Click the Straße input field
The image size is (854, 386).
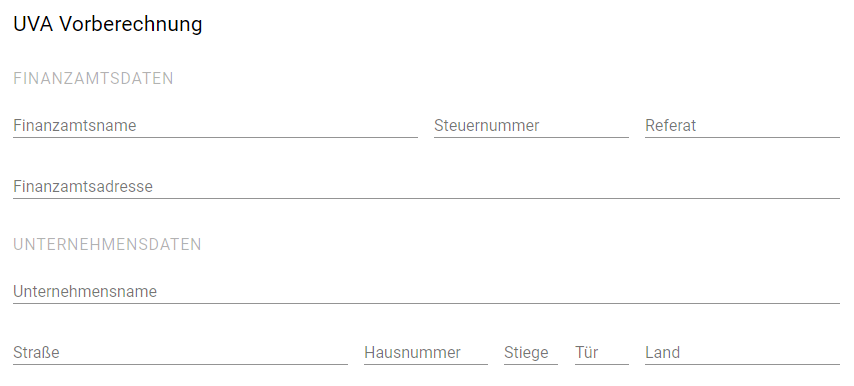(180, 353)
